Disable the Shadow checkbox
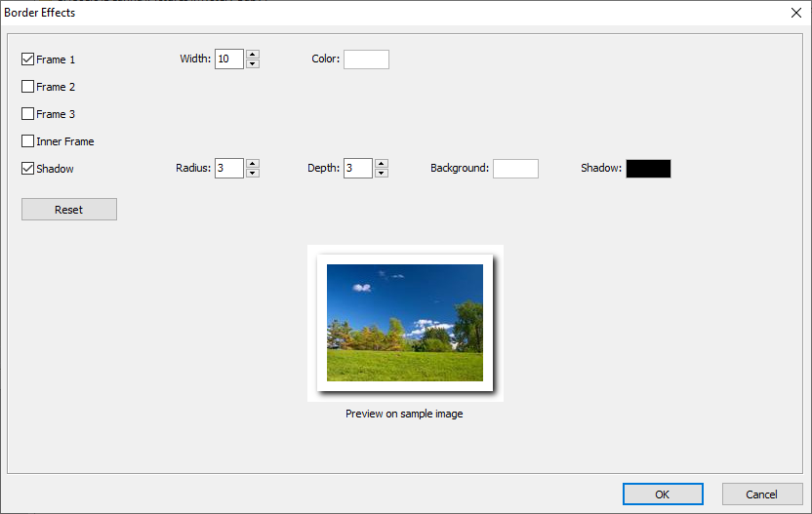 (28, 168)
